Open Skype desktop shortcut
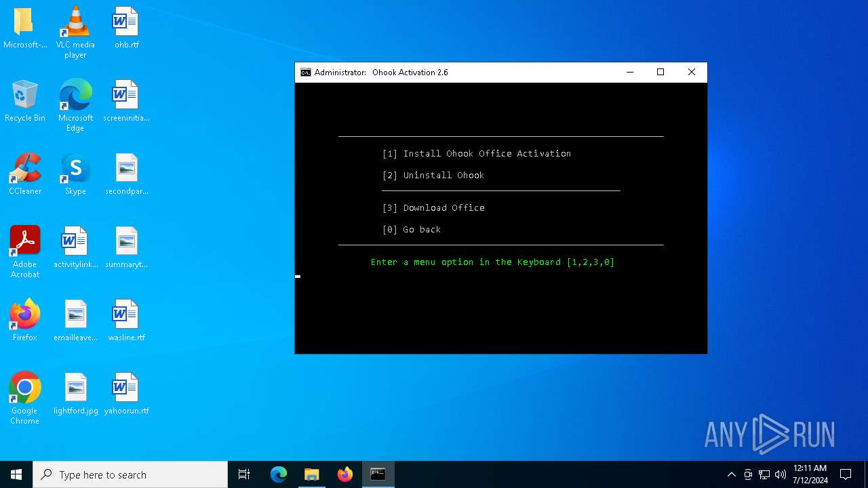The width and height of the screenshot is (868, 488). pos(75,175)
